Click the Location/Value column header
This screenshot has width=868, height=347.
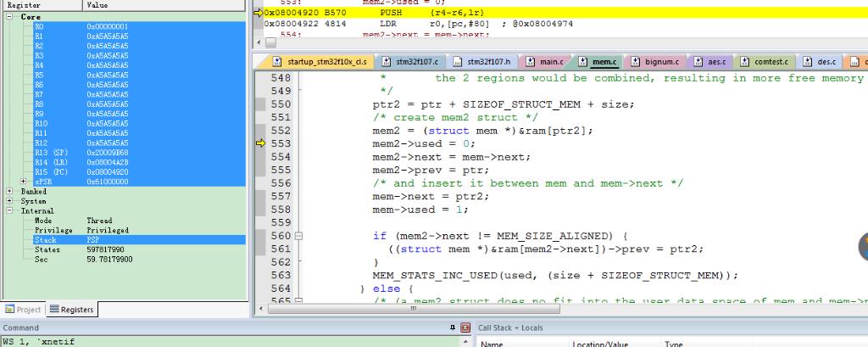click(x=615, y=344)
